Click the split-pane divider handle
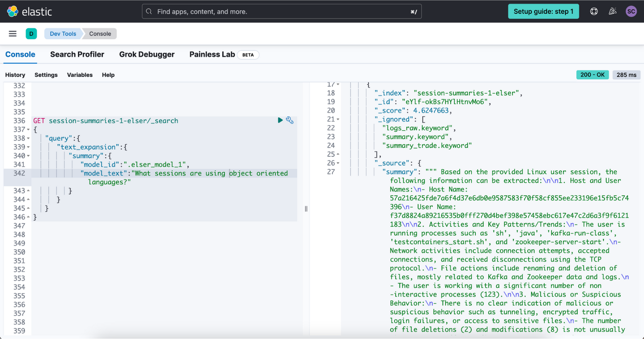This screenshot has width=644, height=339. point(306,209)
